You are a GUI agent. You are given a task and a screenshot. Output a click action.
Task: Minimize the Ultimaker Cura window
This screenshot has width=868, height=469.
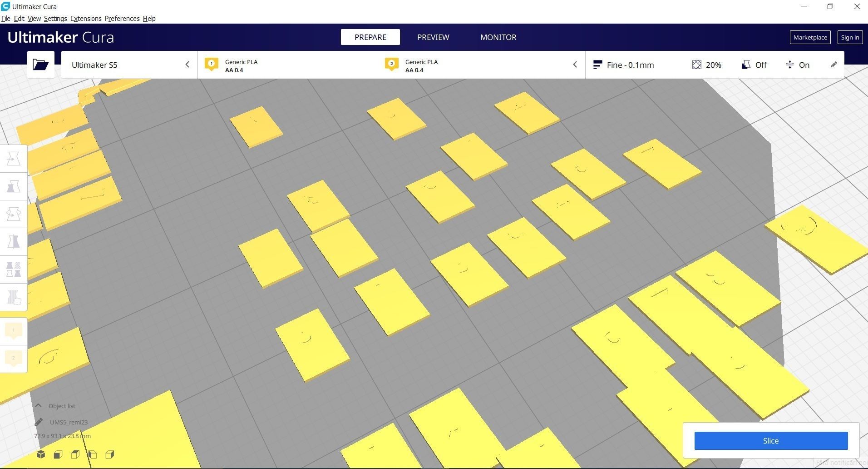tap(804, 6)
